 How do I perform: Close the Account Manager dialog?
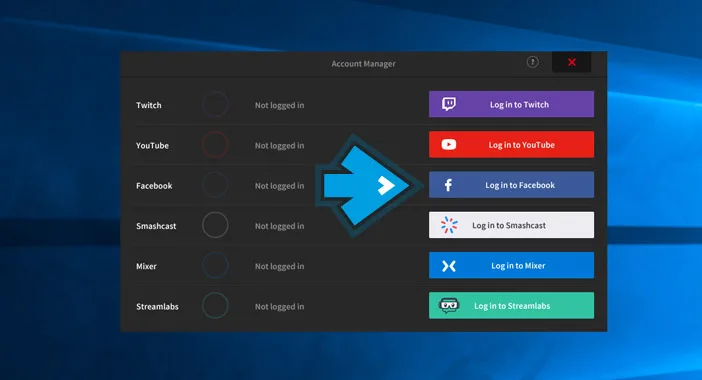tap(572, 62)
